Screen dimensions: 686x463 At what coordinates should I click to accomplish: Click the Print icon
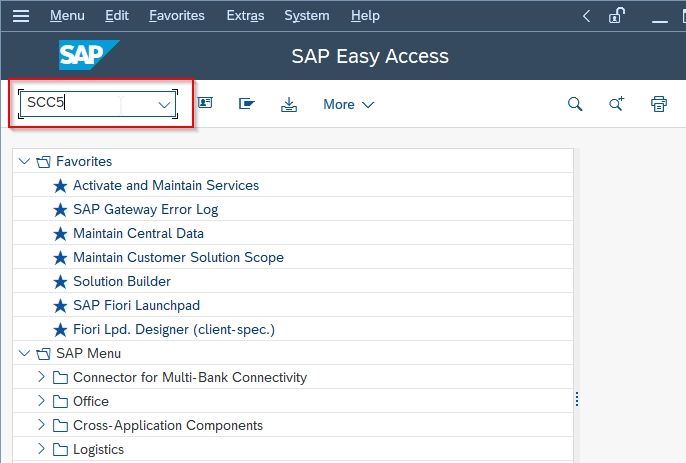(x=658, y=104)
